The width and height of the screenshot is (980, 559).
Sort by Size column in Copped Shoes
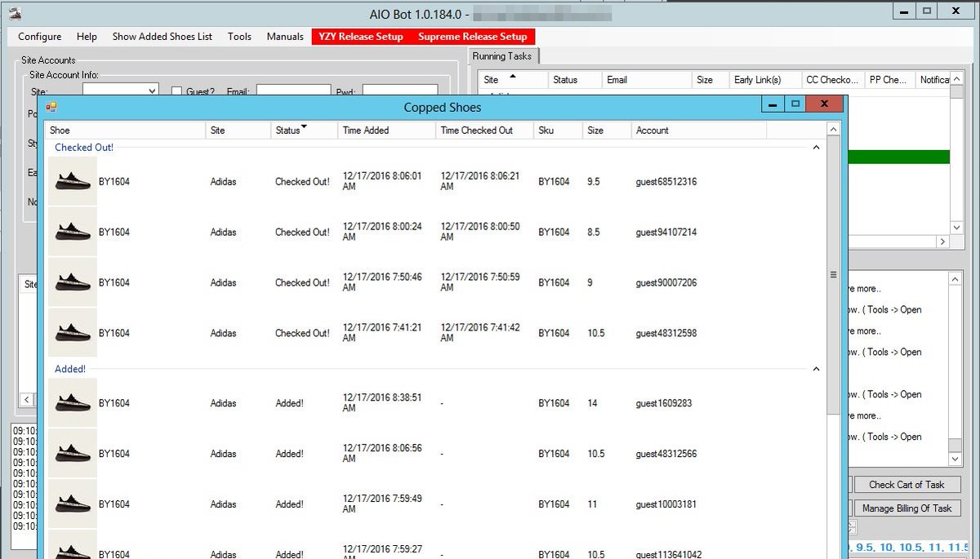click(607, 131)
